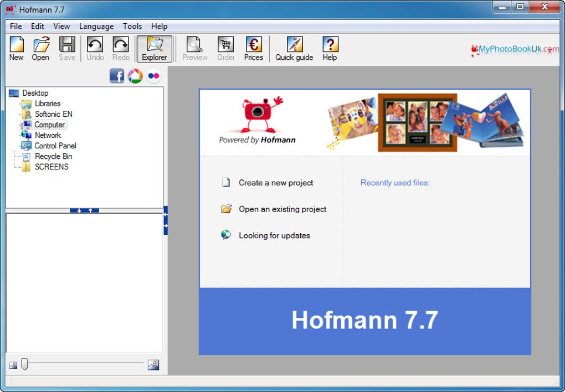Select Computer in the folder tree
Viewport: 565px width, 392px height.
coord(50,125)
